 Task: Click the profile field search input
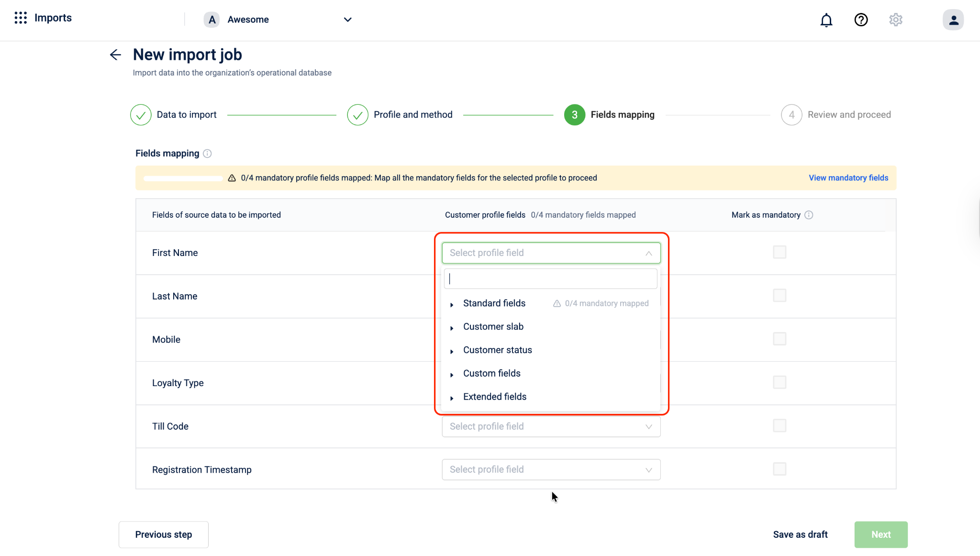(550, 279)
